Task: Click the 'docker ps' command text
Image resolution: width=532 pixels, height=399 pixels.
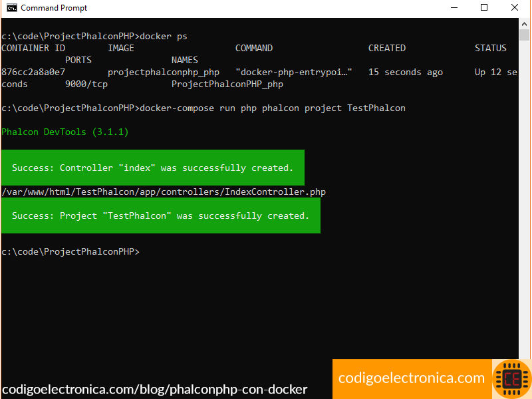Action: pyautogui.click(x=164, y=37)
